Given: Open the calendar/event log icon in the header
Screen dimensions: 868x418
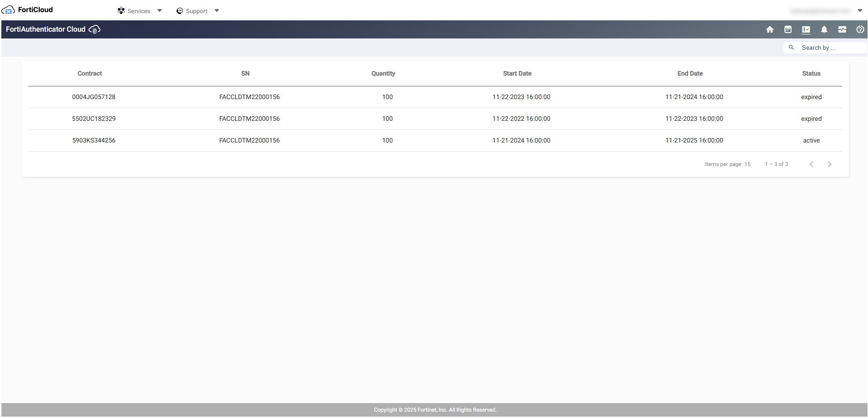Looking at the screenshot, I should point(788,29).
